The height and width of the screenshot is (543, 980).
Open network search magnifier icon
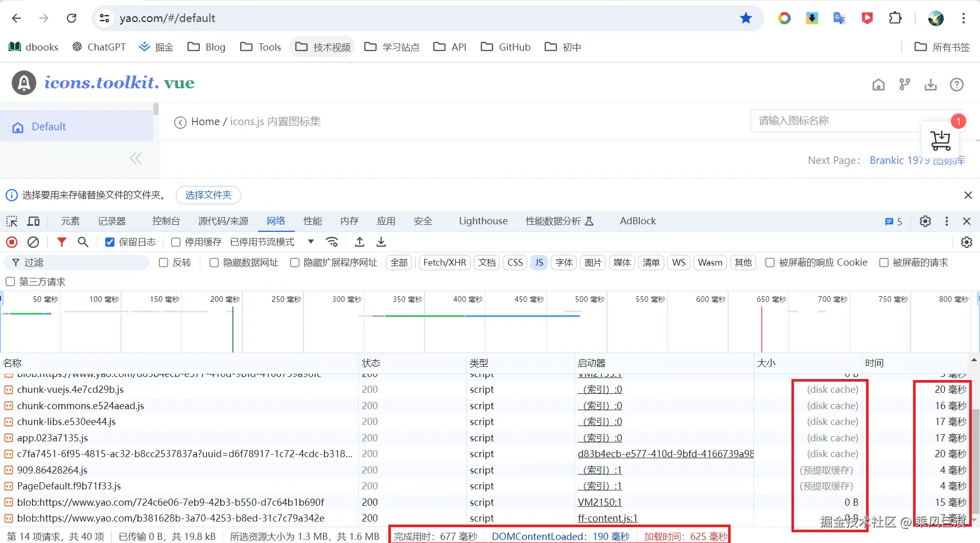coord(83,242)
